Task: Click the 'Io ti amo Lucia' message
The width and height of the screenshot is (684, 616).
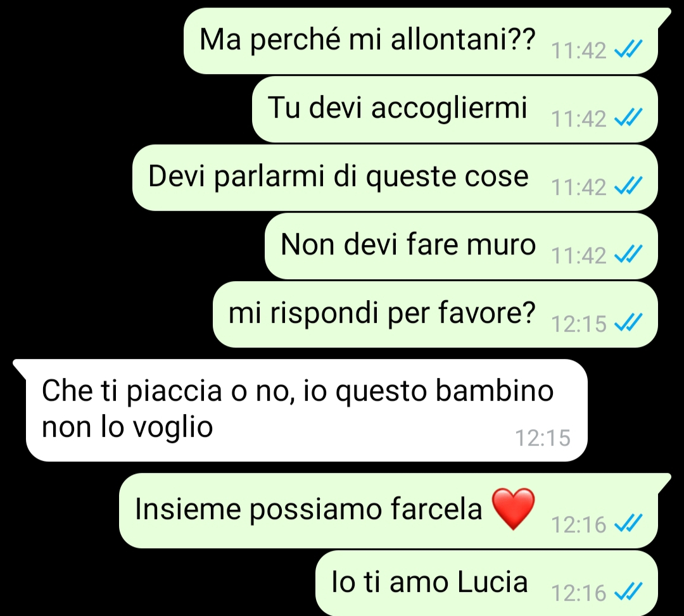Action: (x=486, y=583)
